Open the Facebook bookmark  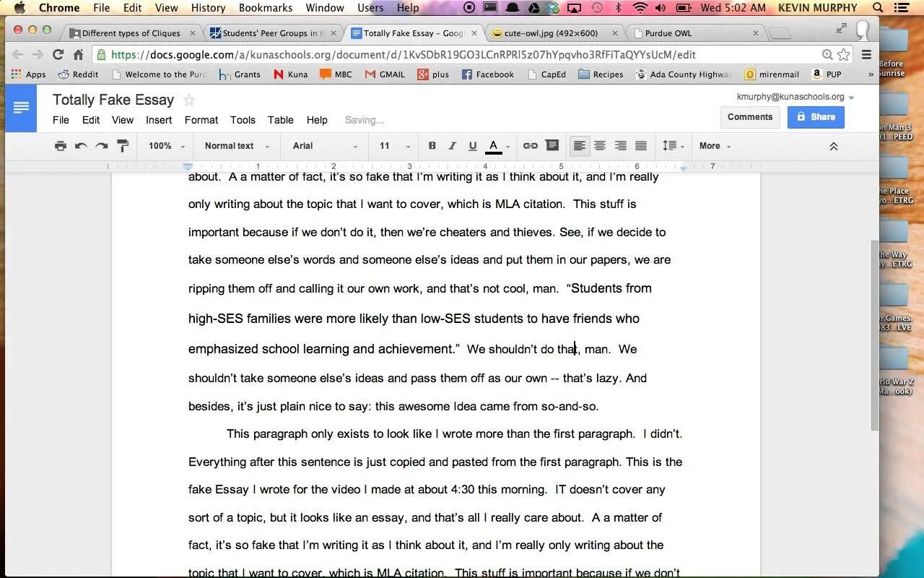tap(488, 74)
